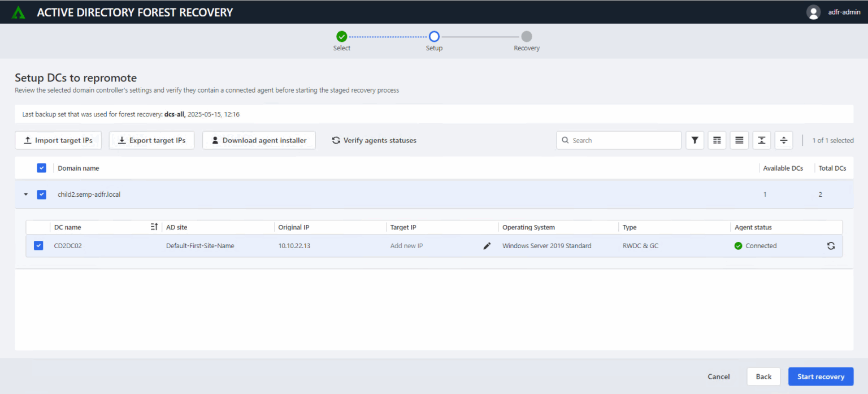The width and height of the screenshot is (868, 394).
Task: View the Recovery step indicator
Action: tap(526, 36)
